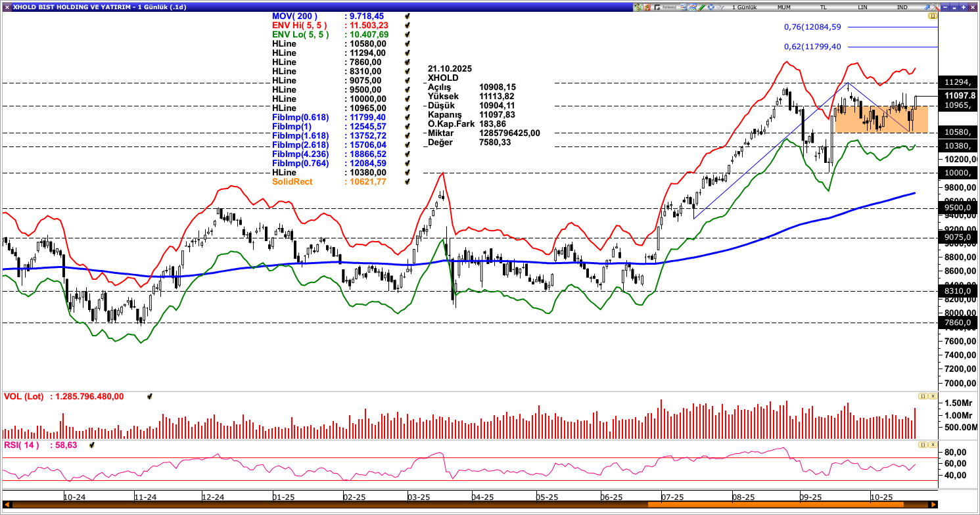Click the red-blue chart template icon
The image size is (980, 515).
(x=693, y=7)
